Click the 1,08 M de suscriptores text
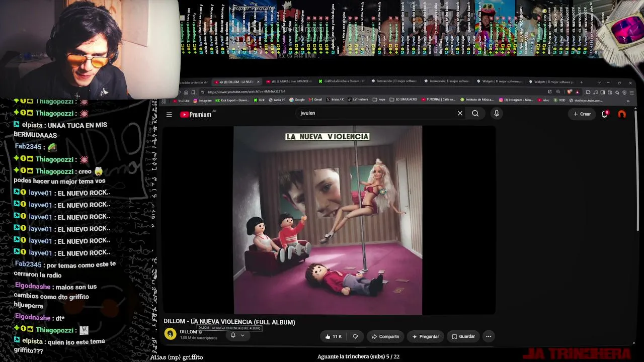The width and height of the screenshot is (644, 362). tap(199, 338)
